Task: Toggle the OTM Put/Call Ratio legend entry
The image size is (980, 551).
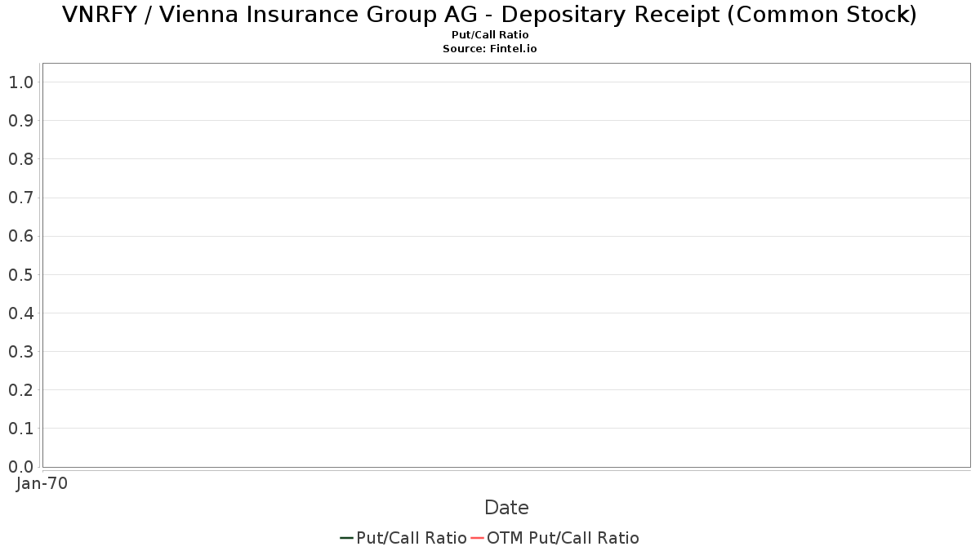Action: [563, 538]
